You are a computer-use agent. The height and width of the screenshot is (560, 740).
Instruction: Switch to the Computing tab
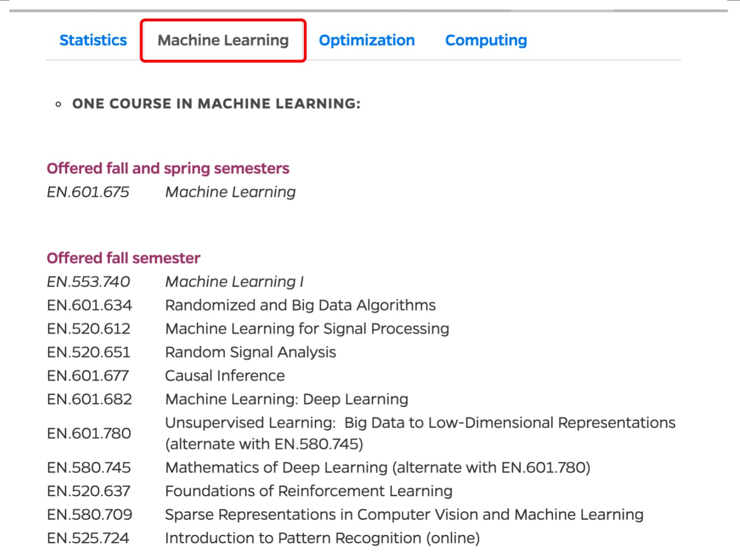pos(486,40)
